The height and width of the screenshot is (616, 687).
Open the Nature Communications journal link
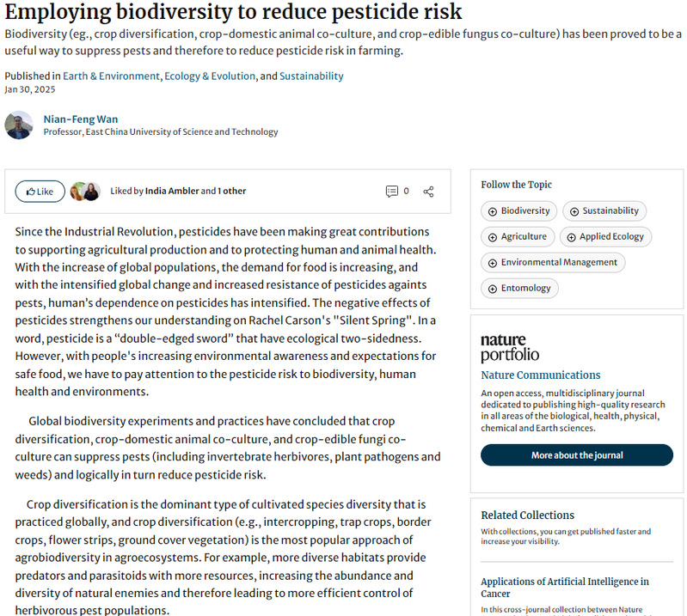540,375
